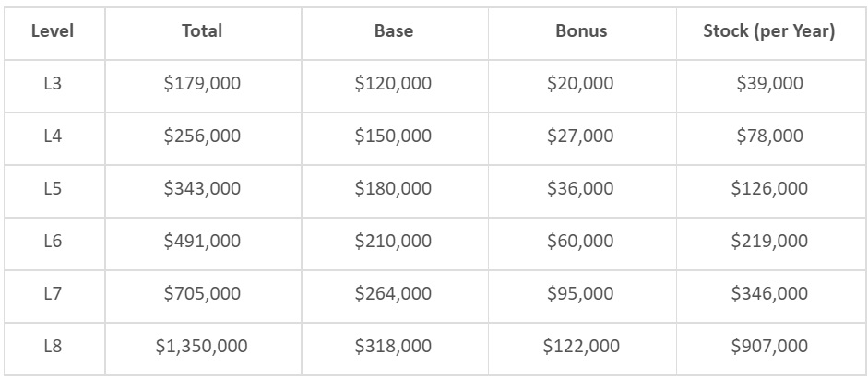This screenshot has width=868, height=379.
Task: Click the Level column header
Action: (x=53, y=30)
